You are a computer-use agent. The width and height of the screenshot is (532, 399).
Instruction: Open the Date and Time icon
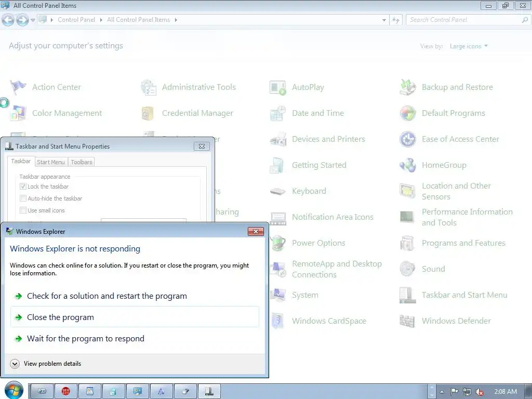click(278, 113)
